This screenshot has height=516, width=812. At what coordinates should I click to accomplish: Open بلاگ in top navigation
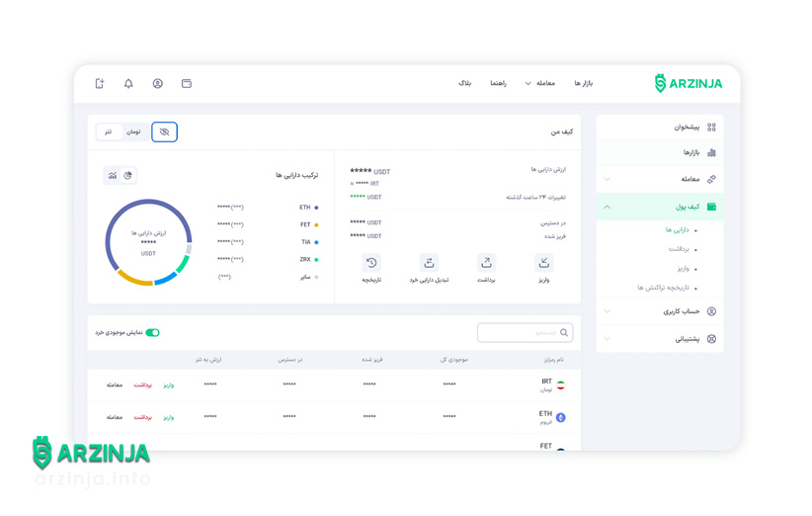coord(464,83)
